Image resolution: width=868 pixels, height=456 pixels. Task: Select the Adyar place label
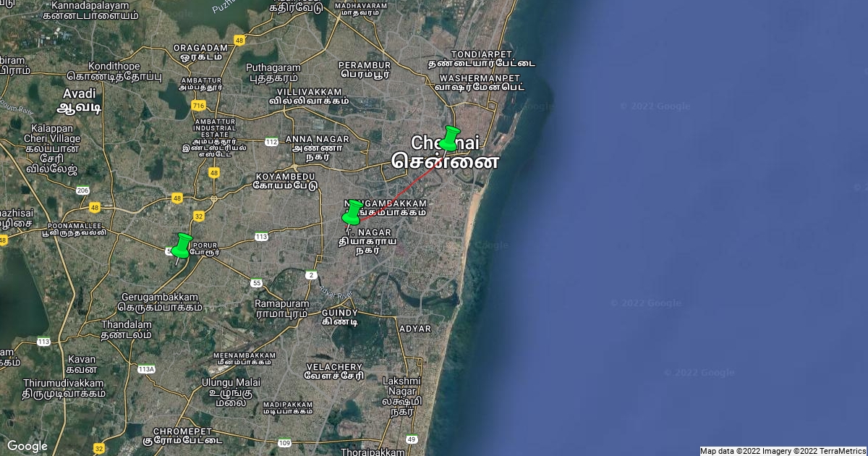414,328
